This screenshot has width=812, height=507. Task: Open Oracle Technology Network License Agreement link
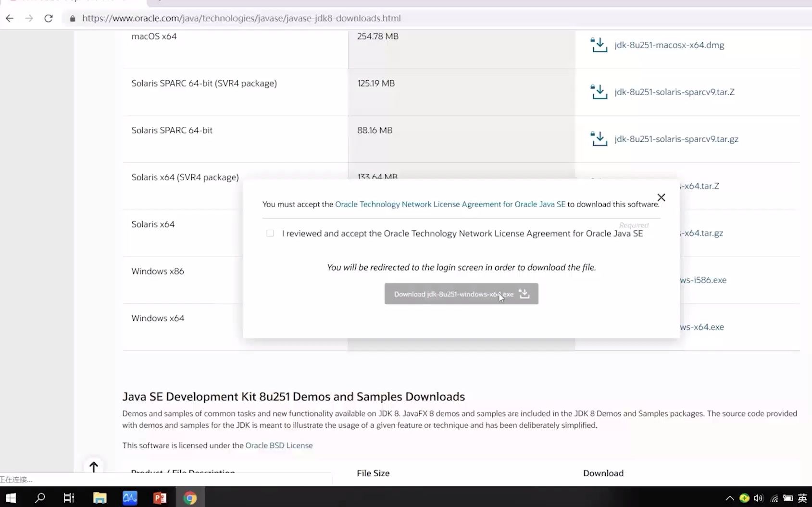coord(450,204)
